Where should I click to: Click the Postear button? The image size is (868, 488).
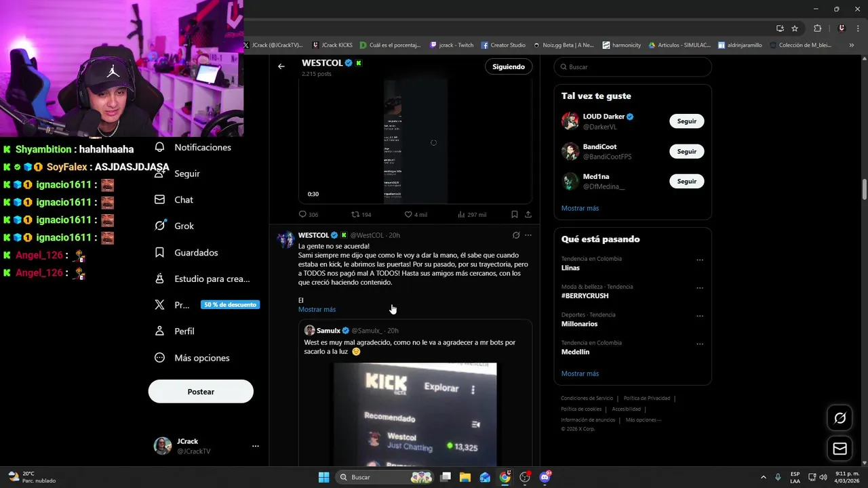[201, 392]
